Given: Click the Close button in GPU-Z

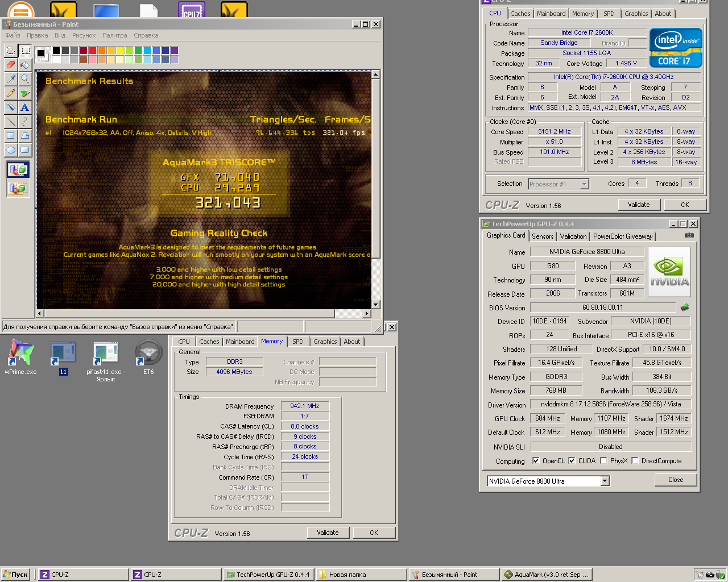Looking at the screenshot, I should click(x=676, y=480).
